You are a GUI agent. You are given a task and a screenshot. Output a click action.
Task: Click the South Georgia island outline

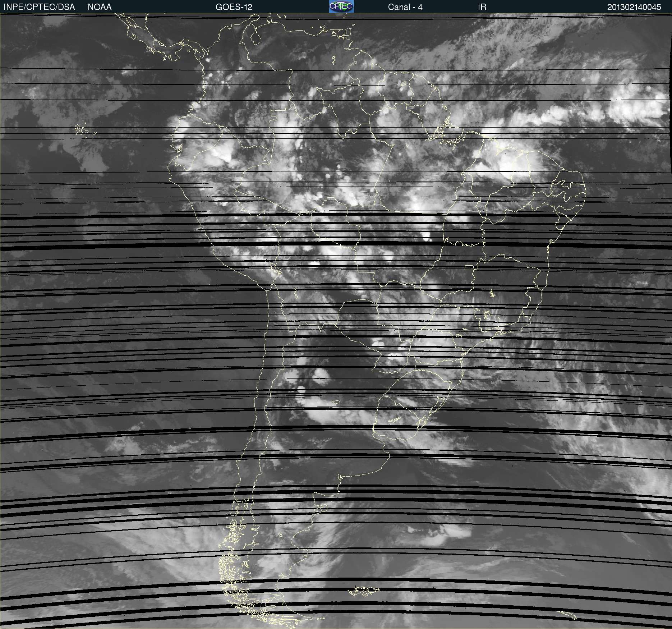tap(568, 615)
